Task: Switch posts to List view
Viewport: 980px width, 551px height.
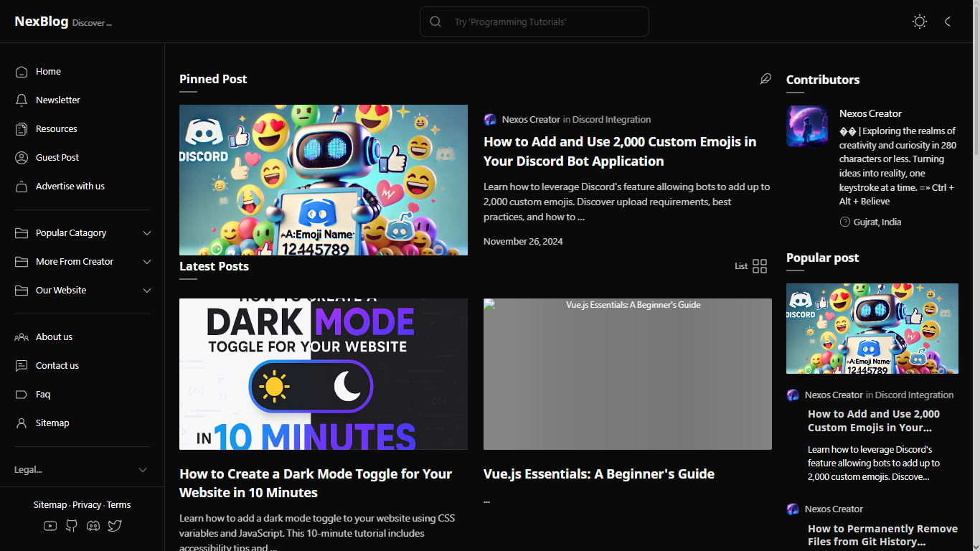Action: click(x=740, y=266)
